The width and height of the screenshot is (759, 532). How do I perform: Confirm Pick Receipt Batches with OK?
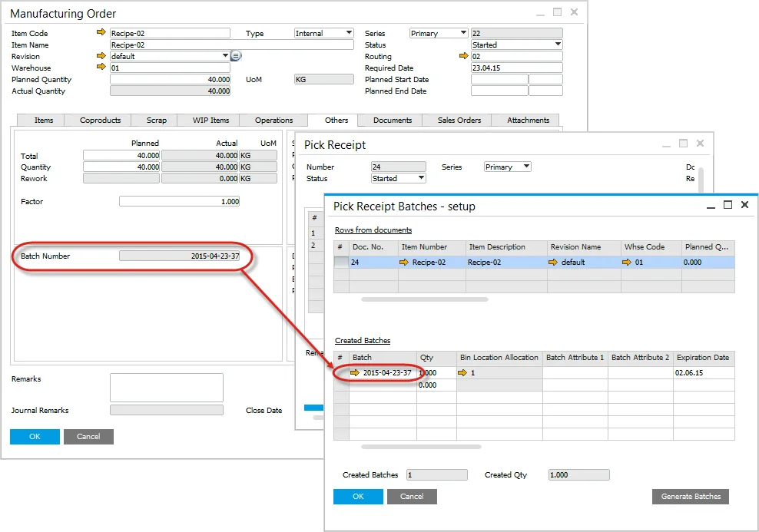pyautogui.click(x=358, y=497)
